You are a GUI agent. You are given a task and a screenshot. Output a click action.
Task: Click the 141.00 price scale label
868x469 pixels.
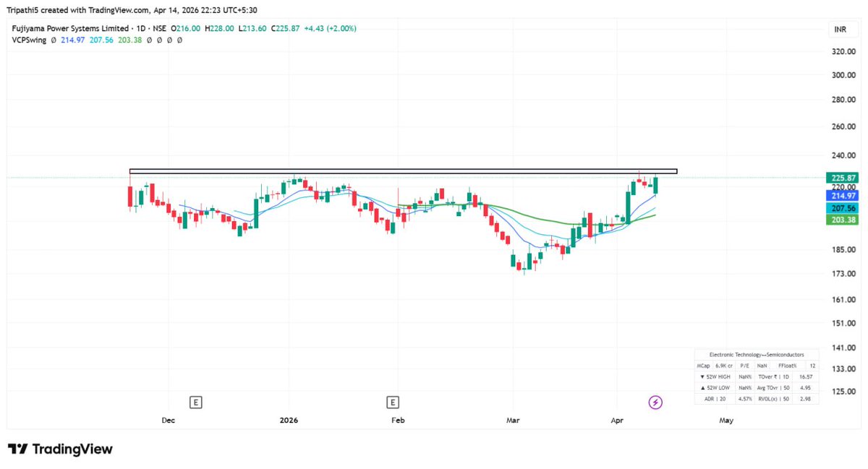pyautogui.click(x=843, y=348)
